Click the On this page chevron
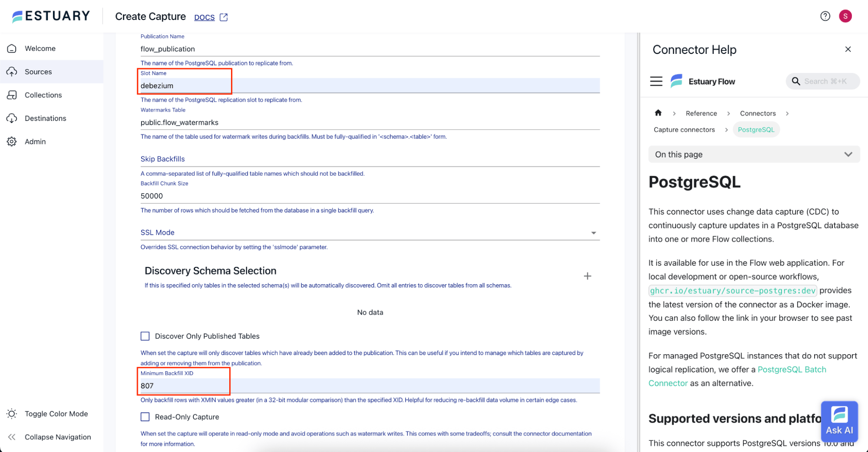Viewport: 868px width, 452px height. tap(848, 154)
